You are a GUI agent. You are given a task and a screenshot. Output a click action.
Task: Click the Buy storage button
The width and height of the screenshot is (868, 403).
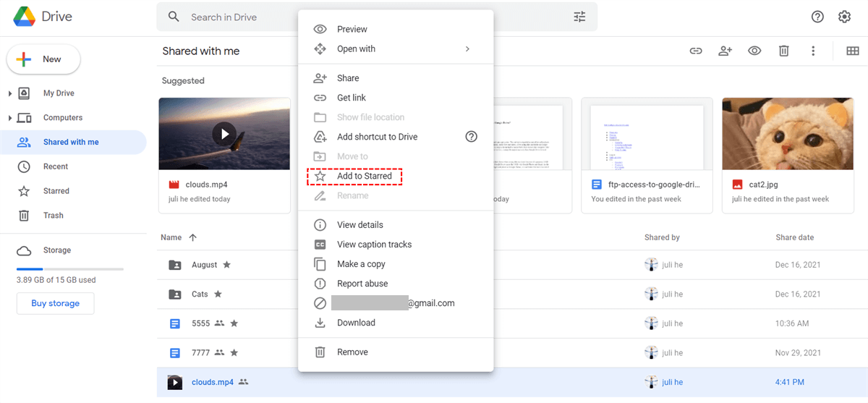(55, 303)
